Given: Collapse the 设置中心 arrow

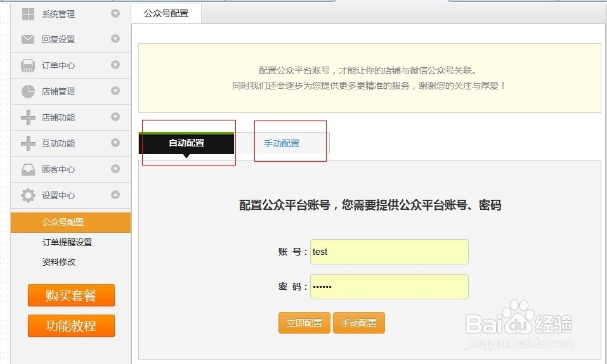Looking at the screenshot, I should (115, 195).
